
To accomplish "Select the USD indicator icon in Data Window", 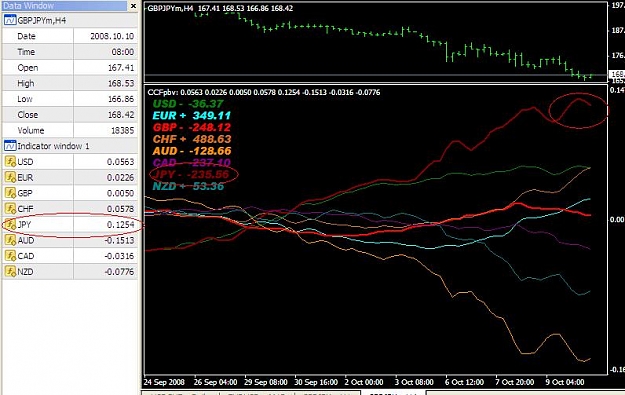I will coord(10,161).
